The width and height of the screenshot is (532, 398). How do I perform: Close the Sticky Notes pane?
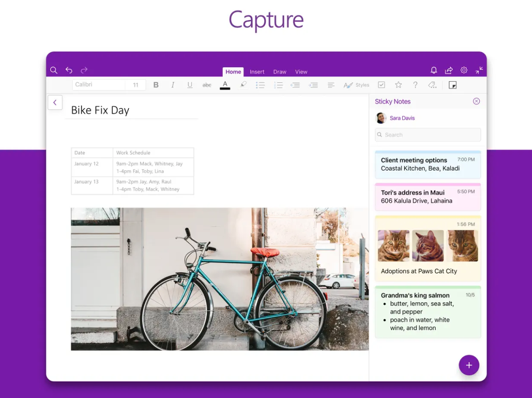tap(476, 101)
